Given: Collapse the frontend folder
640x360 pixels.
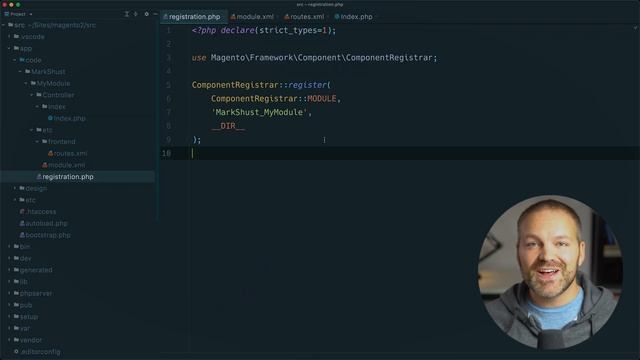Looking at the screenshot, I should click(x=37, y=142).
